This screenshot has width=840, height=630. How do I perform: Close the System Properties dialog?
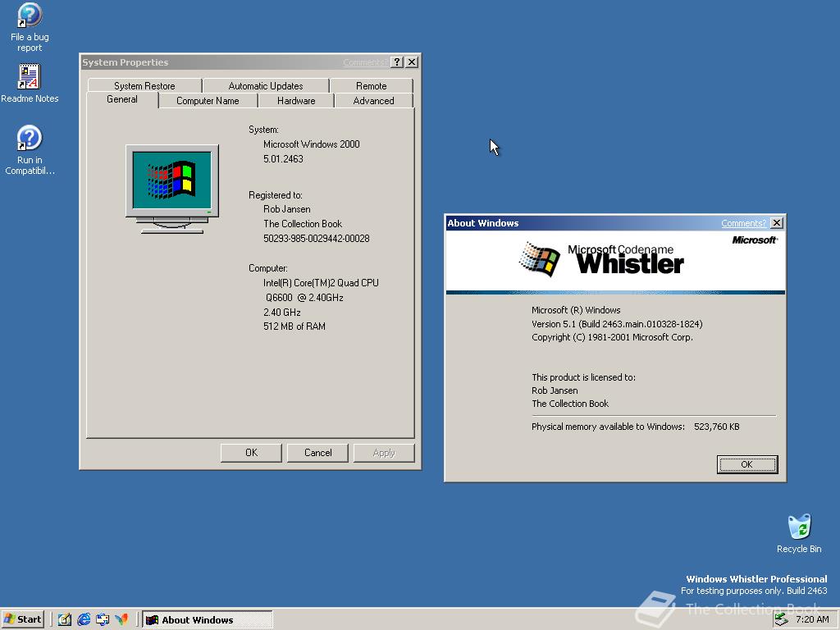412,62
